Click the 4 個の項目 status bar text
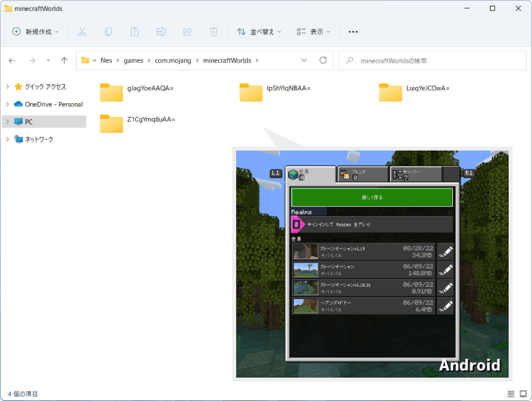Screen dimensions: 532x401 pyautogui.click(x=23, y=394)
